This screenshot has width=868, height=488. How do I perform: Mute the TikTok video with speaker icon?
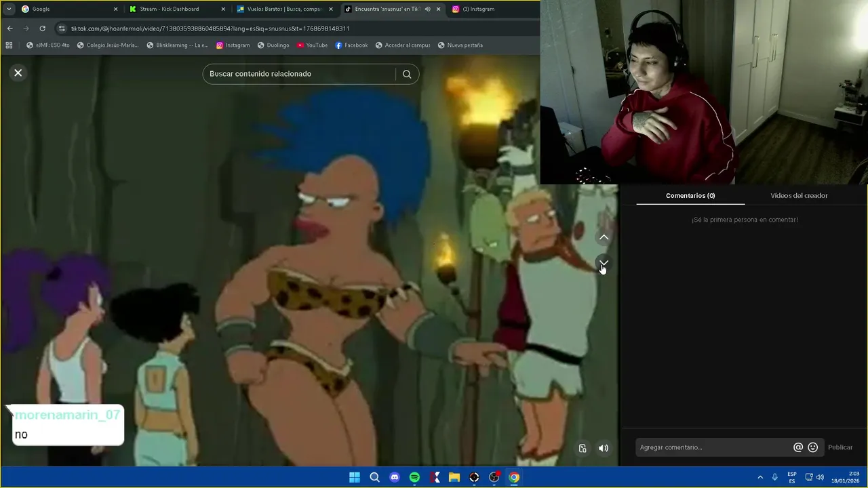tap(604, 448)
